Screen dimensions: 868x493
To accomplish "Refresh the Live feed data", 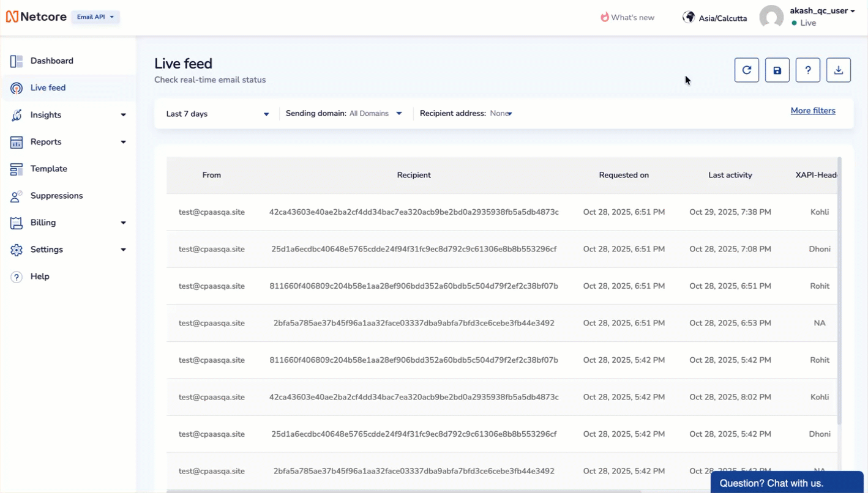I will pyautogui.click(x=746, y=70).
